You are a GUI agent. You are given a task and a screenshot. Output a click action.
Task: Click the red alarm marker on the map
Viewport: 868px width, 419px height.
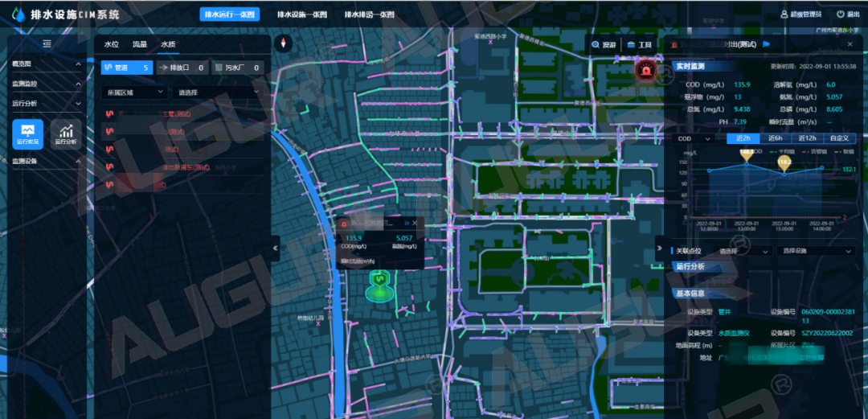tap(643, 71)
